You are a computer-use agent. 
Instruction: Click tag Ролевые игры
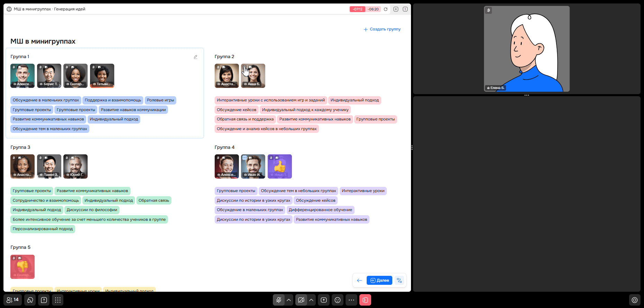160,100
